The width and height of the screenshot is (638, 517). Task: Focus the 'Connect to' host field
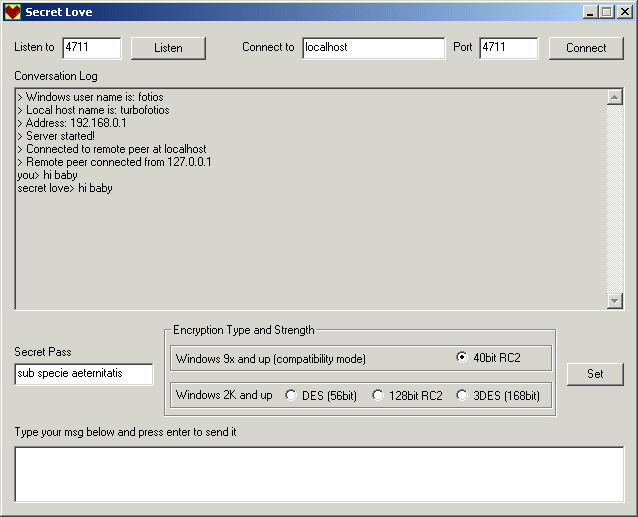point(373,48)
